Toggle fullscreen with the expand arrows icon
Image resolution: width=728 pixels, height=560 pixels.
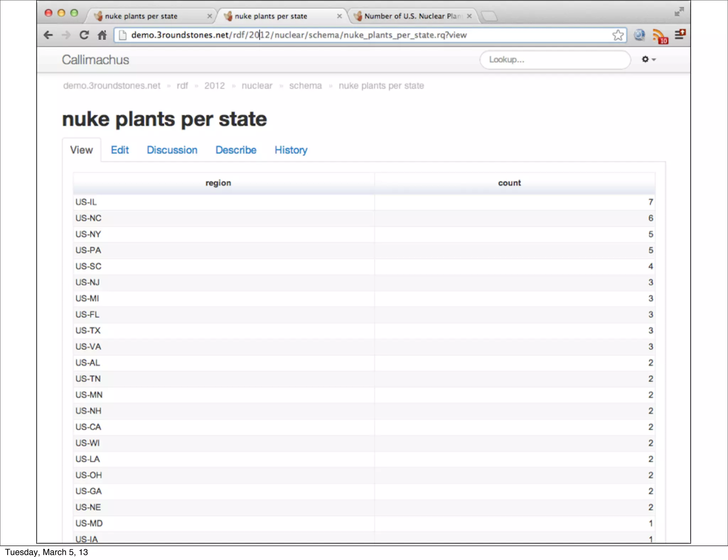[x=679, y=12]
